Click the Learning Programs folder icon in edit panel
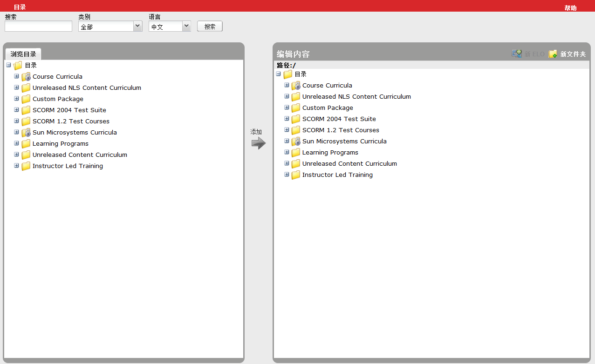The image size is (595, 364). 296,152
